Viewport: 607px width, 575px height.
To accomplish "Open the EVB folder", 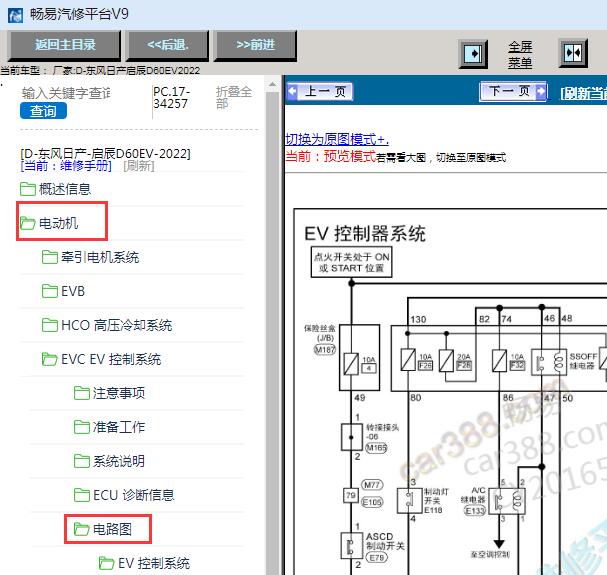I will point(63,291).
